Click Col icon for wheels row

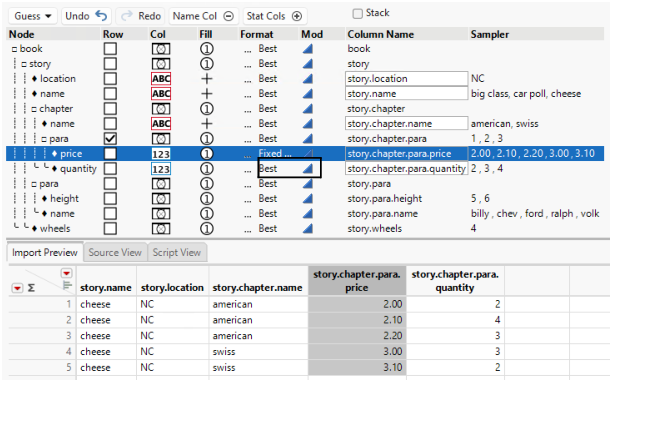(161, 229)
